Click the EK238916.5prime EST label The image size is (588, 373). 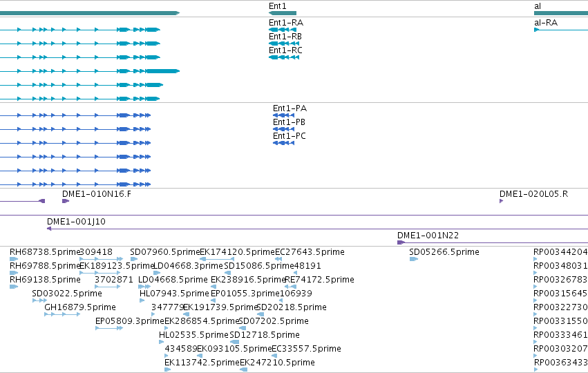click(x=248, y=280)
